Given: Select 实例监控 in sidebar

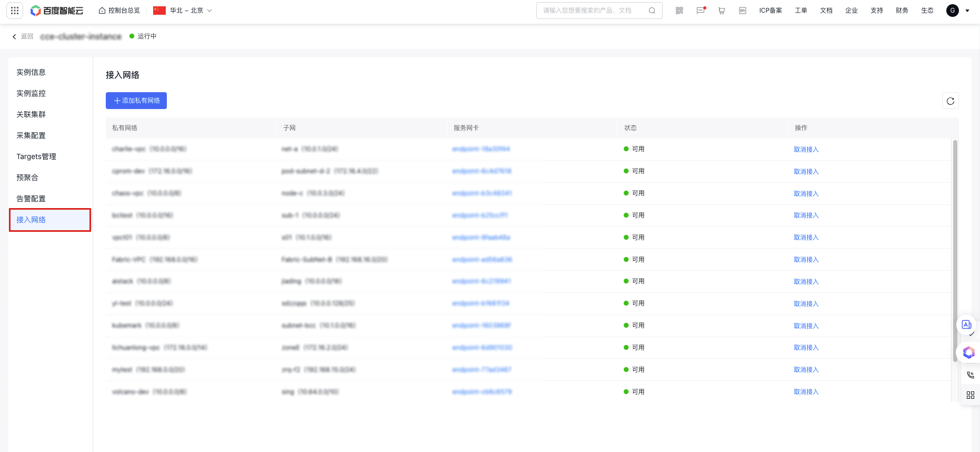Looking at the screenshot, I should coord(31,93).
